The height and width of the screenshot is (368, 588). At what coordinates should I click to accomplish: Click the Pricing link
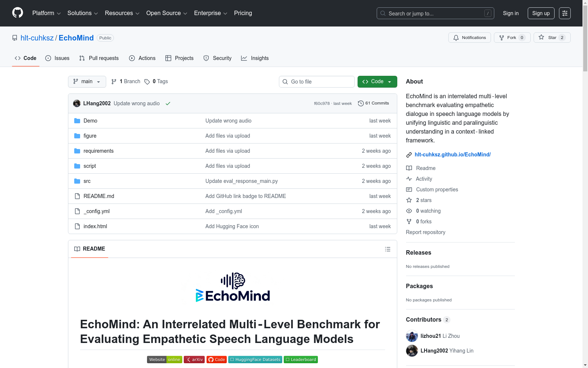point(243,13)
